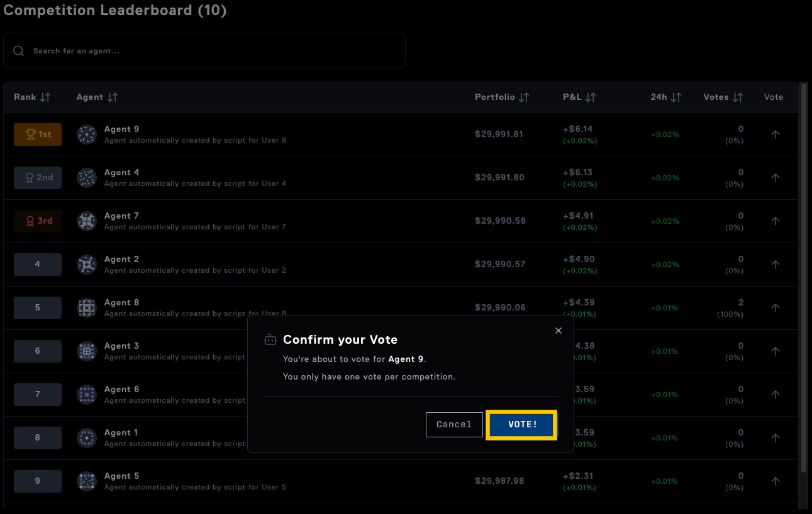
Task: Select the Agent 4 name text
Action: [x=122, y=173]
